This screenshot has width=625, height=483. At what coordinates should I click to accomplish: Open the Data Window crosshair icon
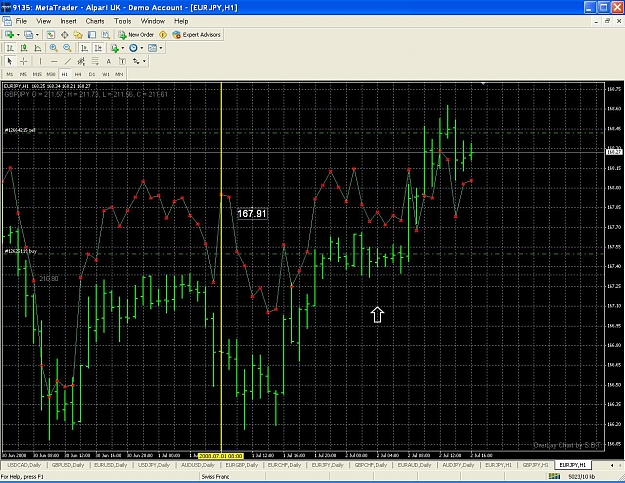(x=64, y=35)
